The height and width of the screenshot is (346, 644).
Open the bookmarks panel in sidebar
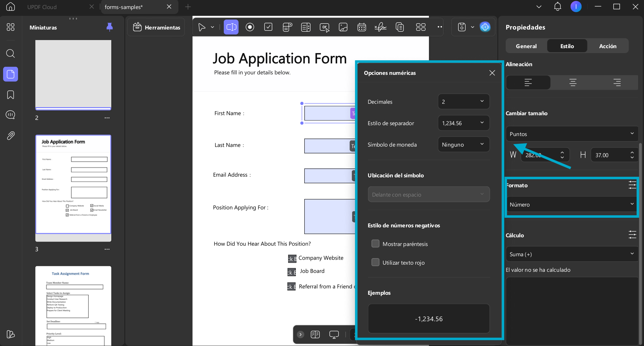[11, 95]
